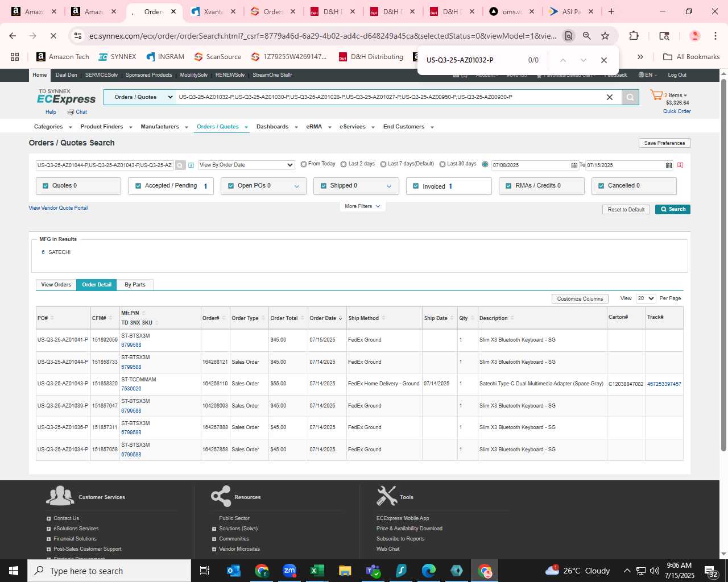Expand the Shipped chevron
This screenshot has height=582, width=728.
point(389,186)
